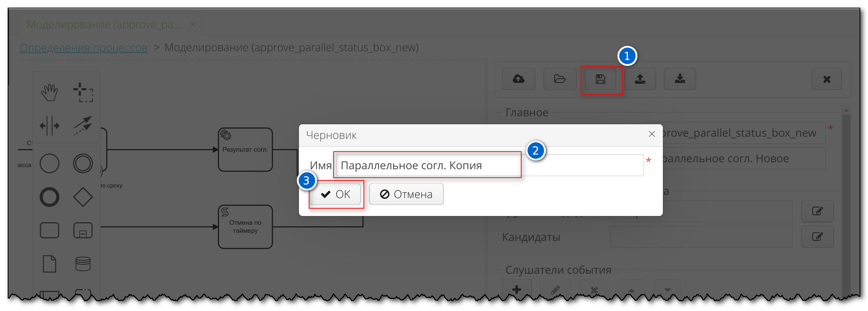This screenshot has height=311, width=868.
Task: Select the hand pan tool
Action: coord(49,92)
